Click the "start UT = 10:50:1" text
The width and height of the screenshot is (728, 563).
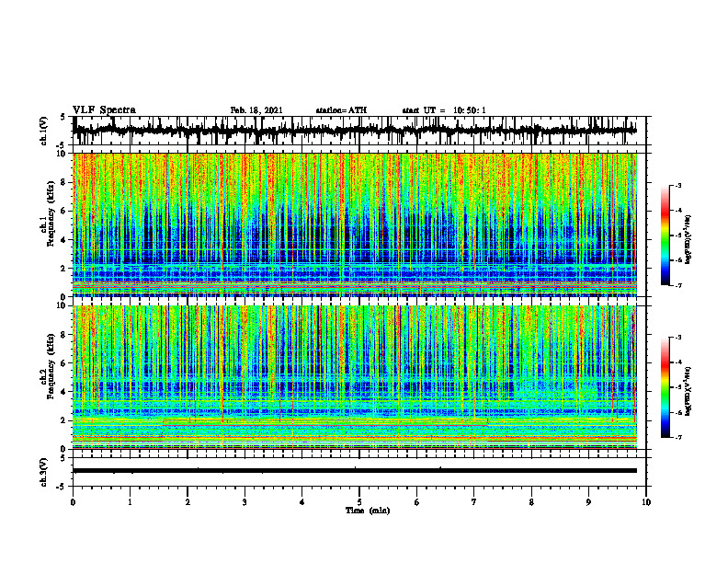(444, 110)
